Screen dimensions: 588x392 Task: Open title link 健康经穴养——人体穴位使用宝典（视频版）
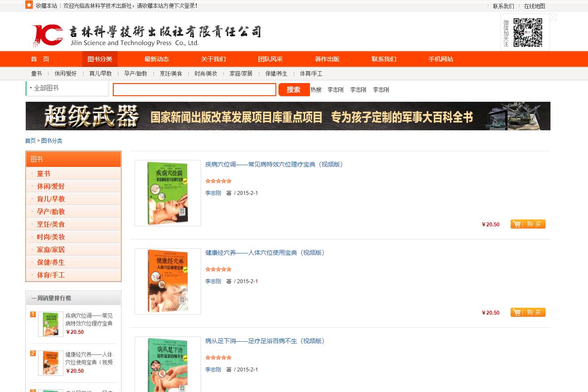(x=266, y=253)
